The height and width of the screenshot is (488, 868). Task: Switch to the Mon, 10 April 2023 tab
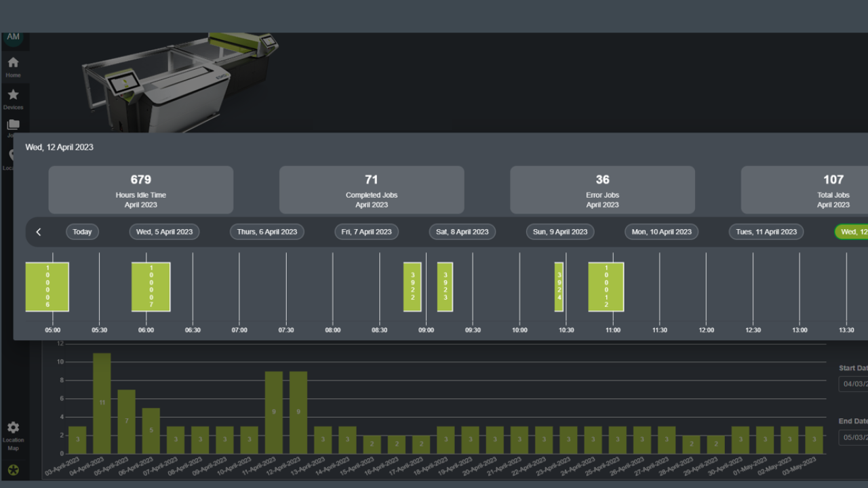660,231
